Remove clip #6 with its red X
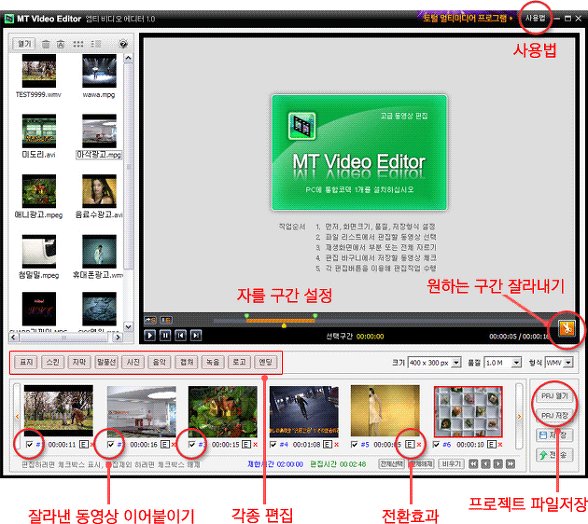This screenshot has height=524, width=588. pos(500,445)
